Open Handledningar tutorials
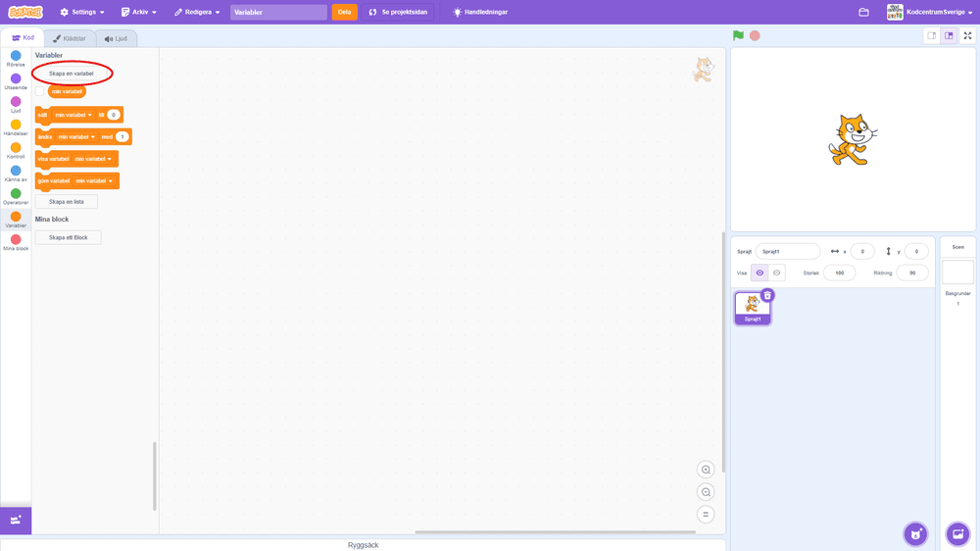Viewport: 980px width, 551px height. point(480,12)
